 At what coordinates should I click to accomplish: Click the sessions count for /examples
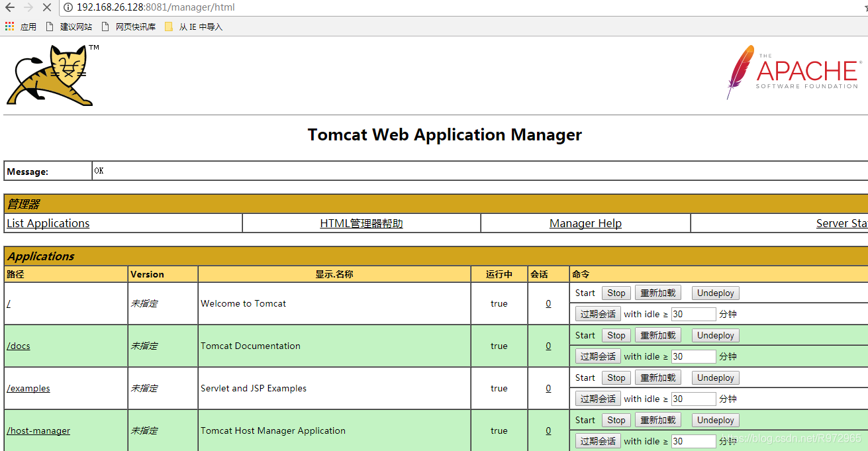pos(548,388)
